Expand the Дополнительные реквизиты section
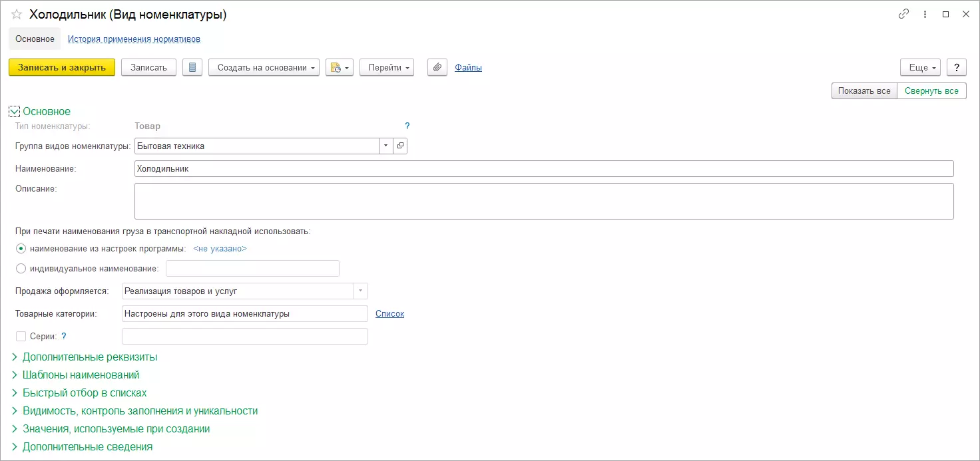980x461 pixels. (x=90, y=357)
